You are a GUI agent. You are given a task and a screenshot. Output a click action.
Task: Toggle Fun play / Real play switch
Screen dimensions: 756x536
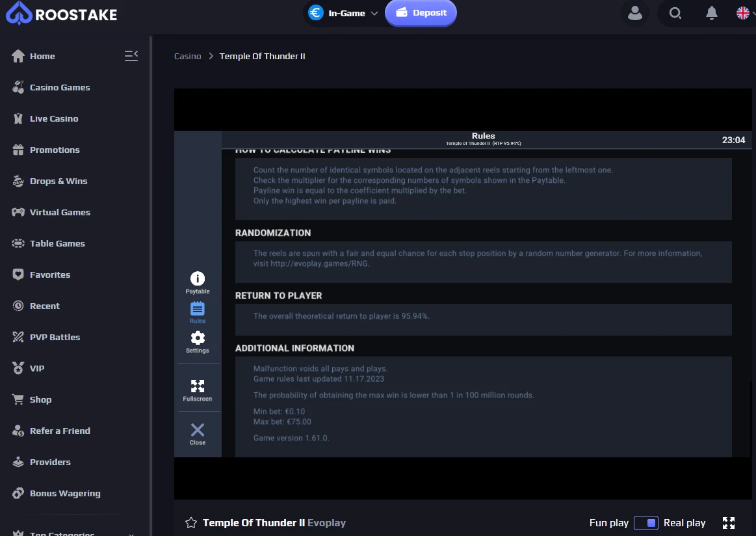pyautogui.click(x=645, y=523)
